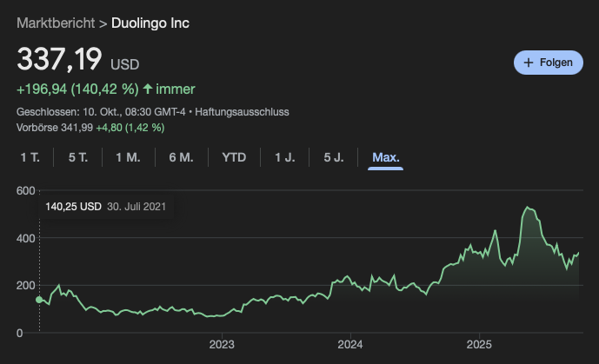This screenshot has width=599, height=364.
Task: Click the Duolingo Inc title in the breadcrumb
Action: [x=150, y=23]
